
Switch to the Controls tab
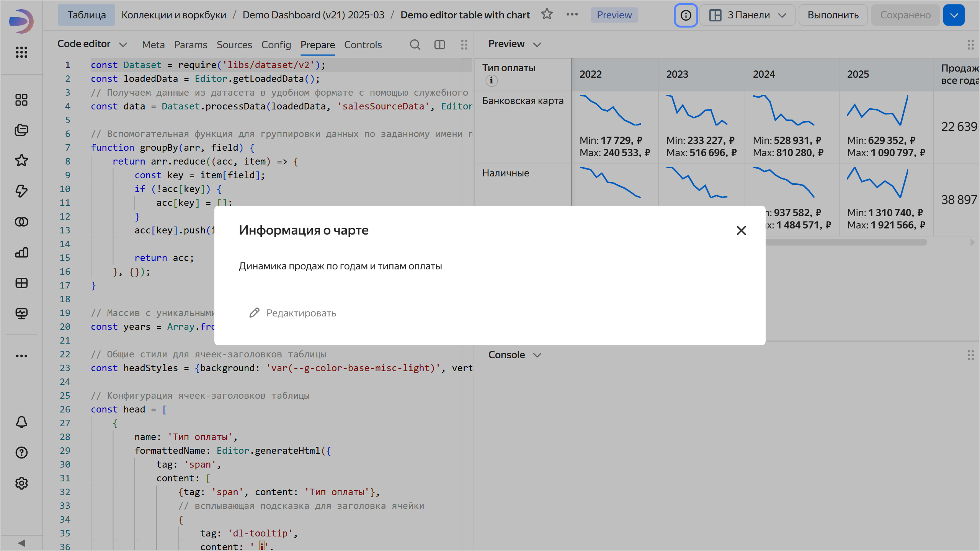coord(363,45)
